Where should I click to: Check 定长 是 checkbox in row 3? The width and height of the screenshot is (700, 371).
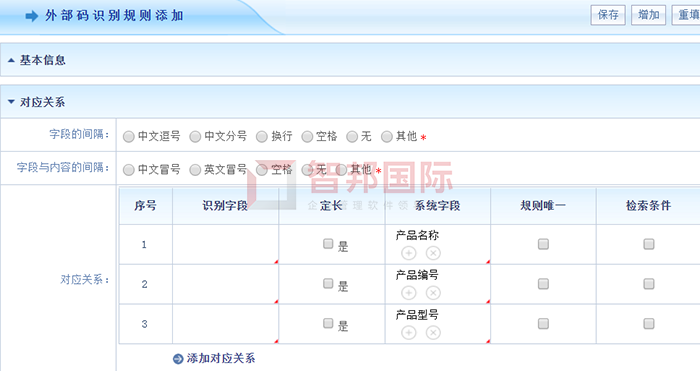328,323
